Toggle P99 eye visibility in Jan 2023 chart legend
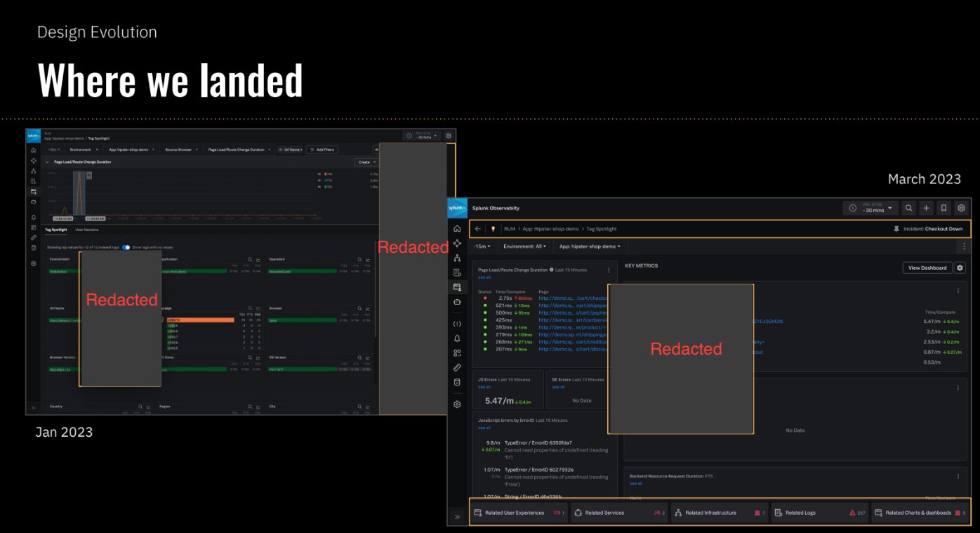The height and width of the screenshot is (533, 980). click(319, 174)
